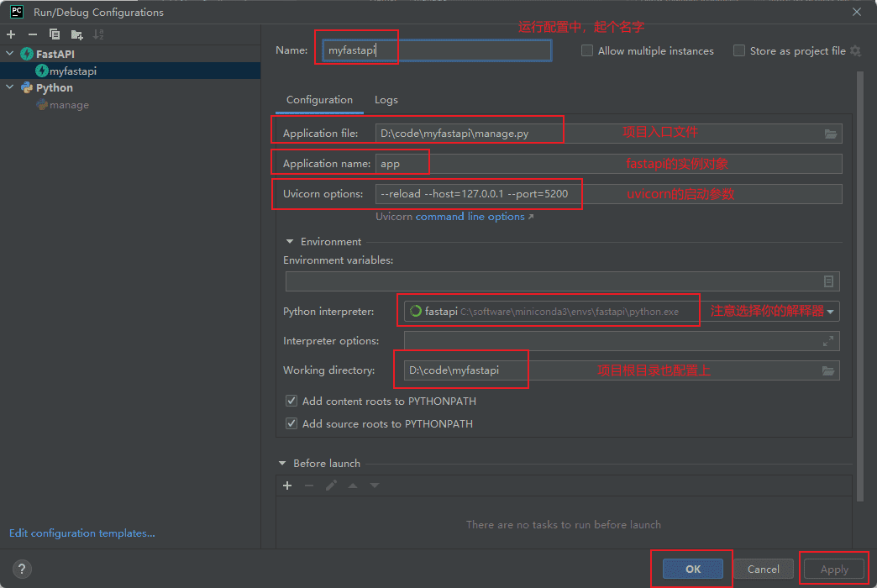The height and width of the screenshot is (588, 877).
Task: Switch to the Logs tab
Action: [386, 100]
